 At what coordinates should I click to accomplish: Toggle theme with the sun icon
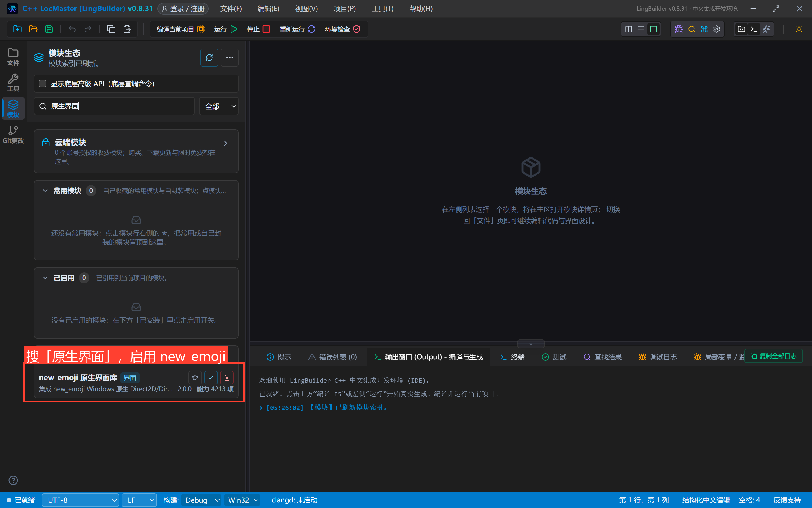click(799, 29)
